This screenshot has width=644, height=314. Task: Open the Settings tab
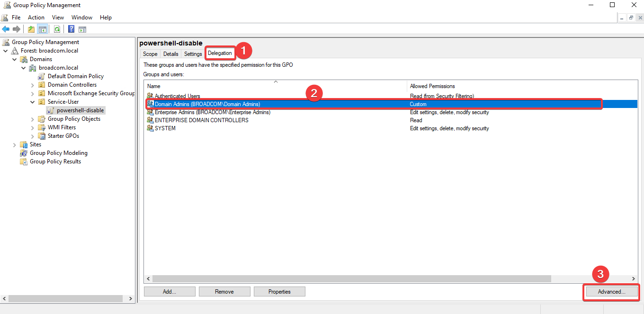click(193, 54)
